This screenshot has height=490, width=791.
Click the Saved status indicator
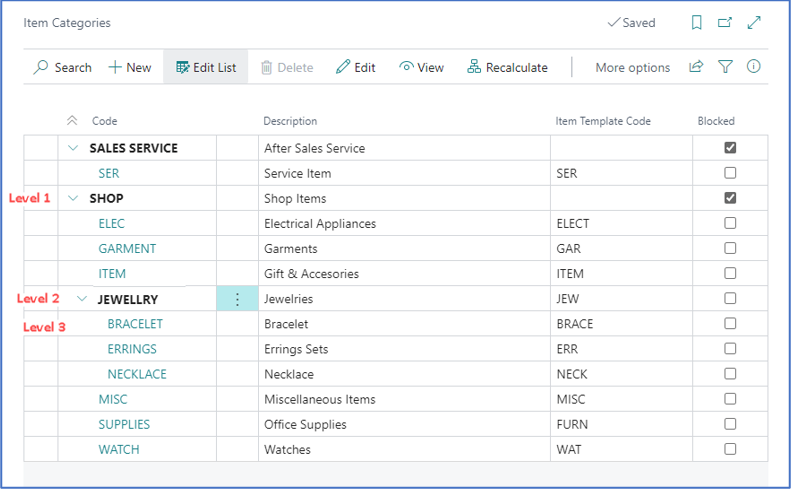(631, 23)
